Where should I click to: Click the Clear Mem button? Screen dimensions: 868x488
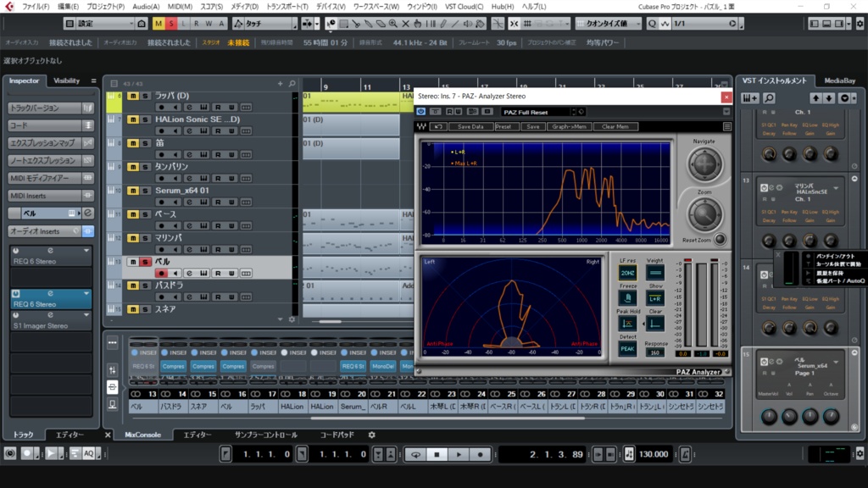point(615,127)
